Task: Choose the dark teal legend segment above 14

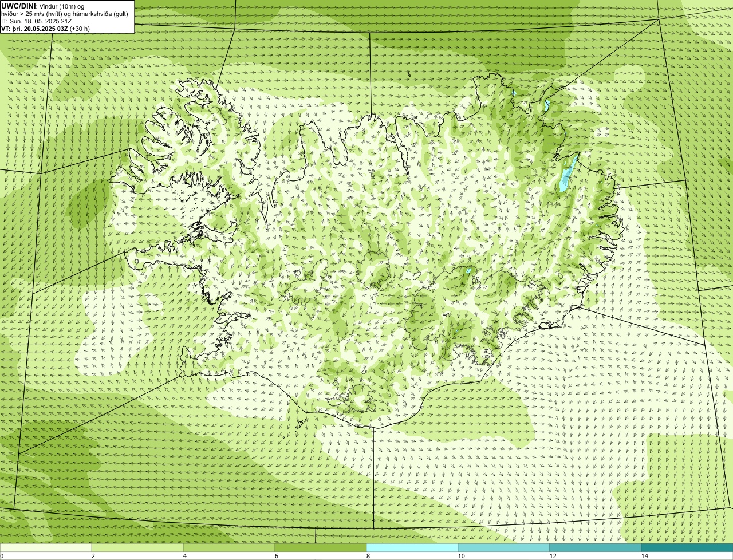Action: point(687,547)
